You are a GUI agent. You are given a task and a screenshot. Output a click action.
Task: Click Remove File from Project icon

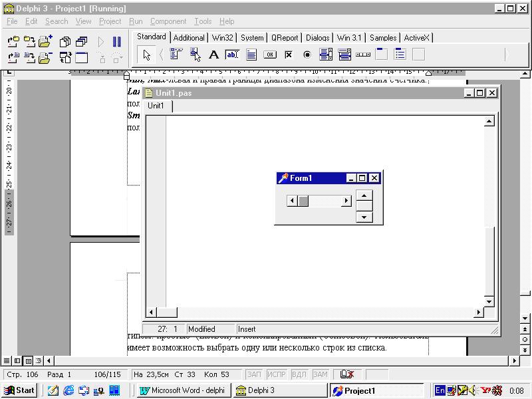(x=45, y=58)
